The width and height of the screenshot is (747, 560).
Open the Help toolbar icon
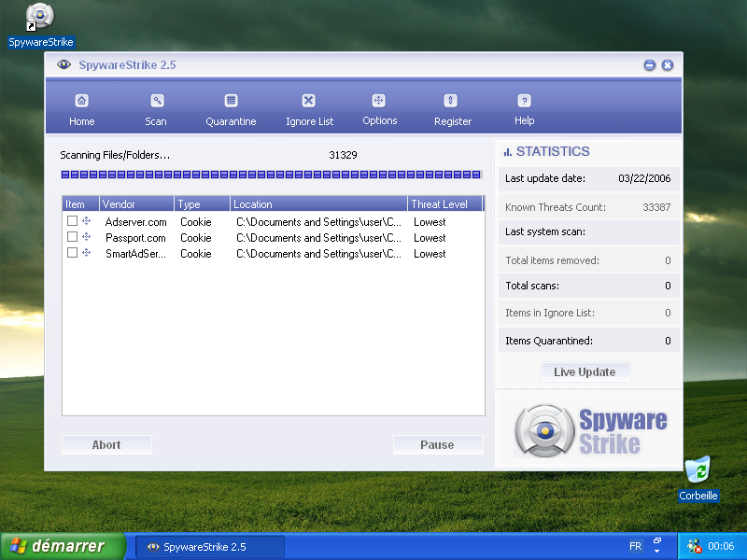(524, 101)
